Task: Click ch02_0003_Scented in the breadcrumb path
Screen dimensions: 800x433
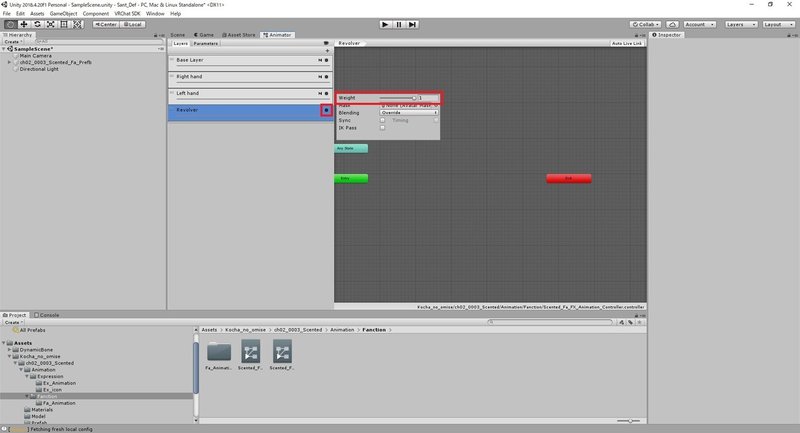Action: point(298,330)
